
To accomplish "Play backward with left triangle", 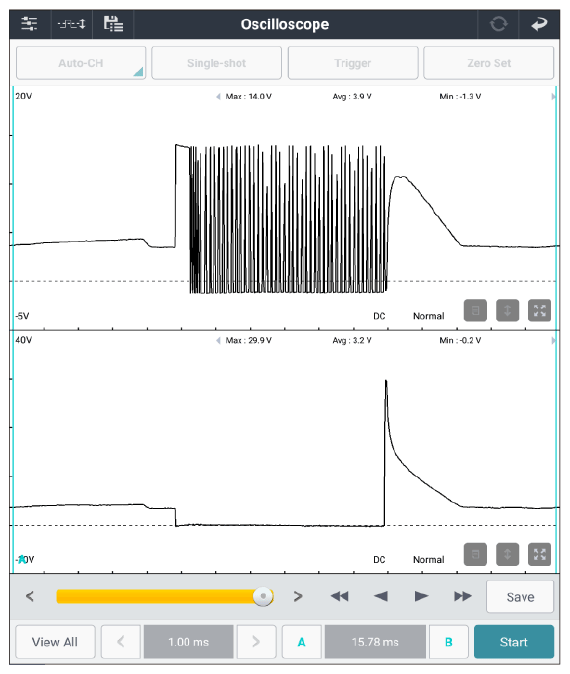I will (381, 596).
